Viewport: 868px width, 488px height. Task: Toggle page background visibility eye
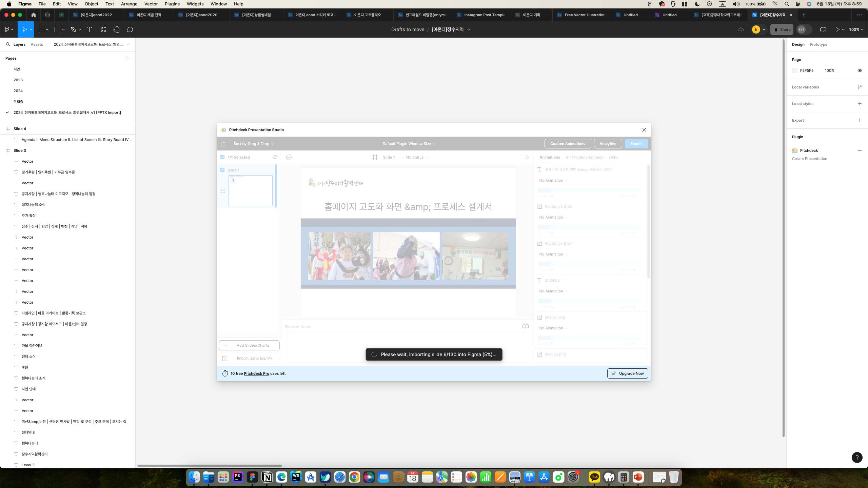tap(860, 70)
